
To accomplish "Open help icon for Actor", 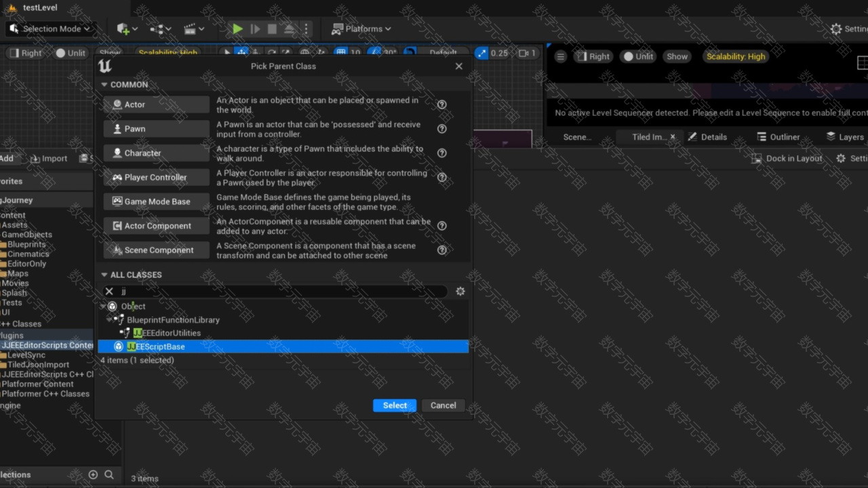I will point(441,104).
